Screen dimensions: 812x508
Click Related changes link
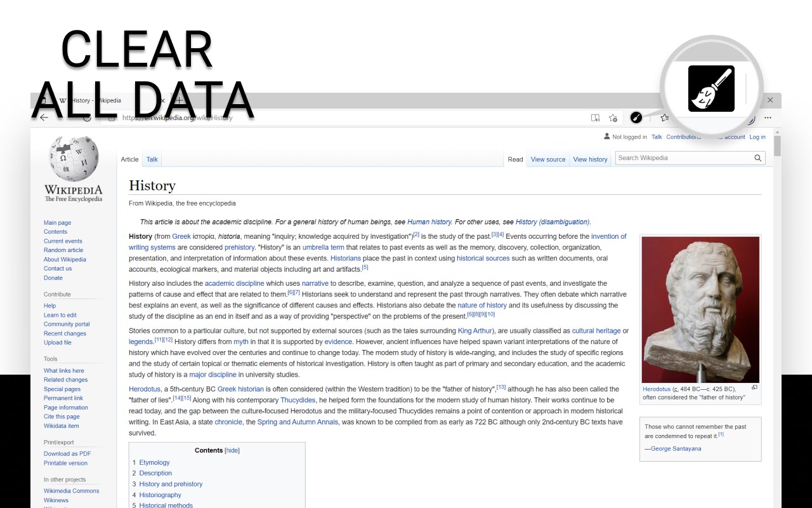(65, 380)
